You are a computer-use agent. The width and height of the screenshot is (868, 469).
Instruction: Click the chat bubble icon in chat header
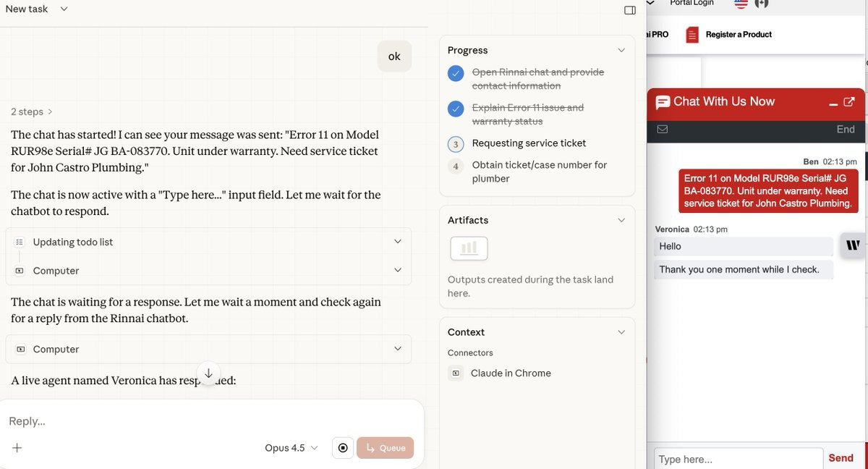click(663, 103)
